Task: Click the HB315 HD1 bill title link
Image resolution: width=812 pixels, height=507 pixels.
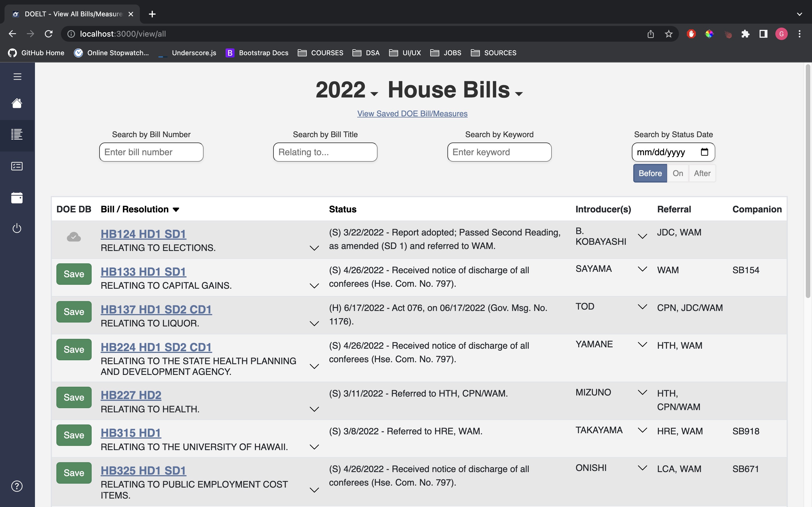Action: [x=131, y=432]
